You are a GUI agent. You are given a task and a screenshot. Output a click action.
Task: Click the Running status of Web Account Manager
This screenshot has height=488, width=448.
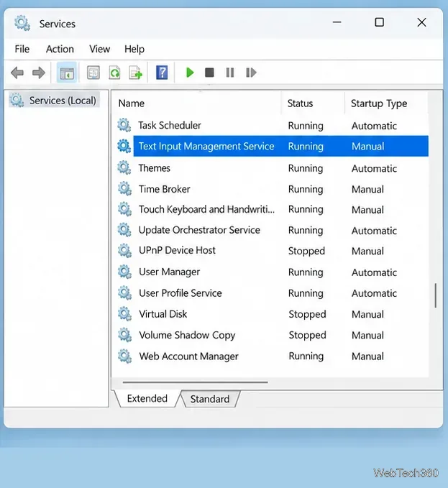(x=306, y=356)
